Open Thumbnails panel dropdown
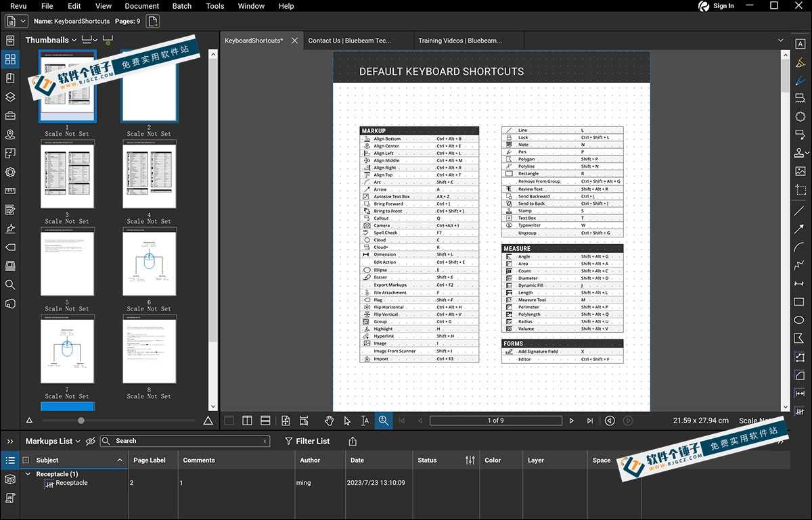 (74, 41)
